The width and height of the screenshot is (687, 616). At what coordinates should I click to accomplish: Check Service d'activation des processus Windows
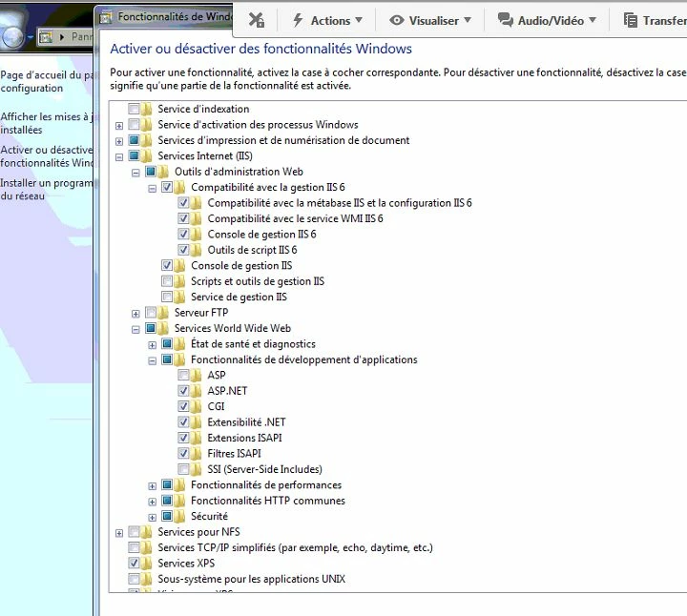(134, 124)
